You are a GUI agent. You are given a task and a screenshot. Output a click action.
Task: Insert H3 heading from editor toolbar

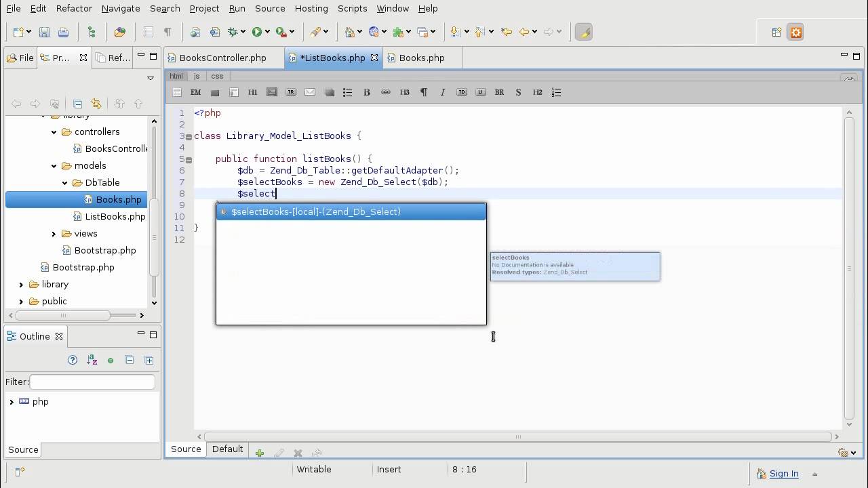[x=405, y=92]
